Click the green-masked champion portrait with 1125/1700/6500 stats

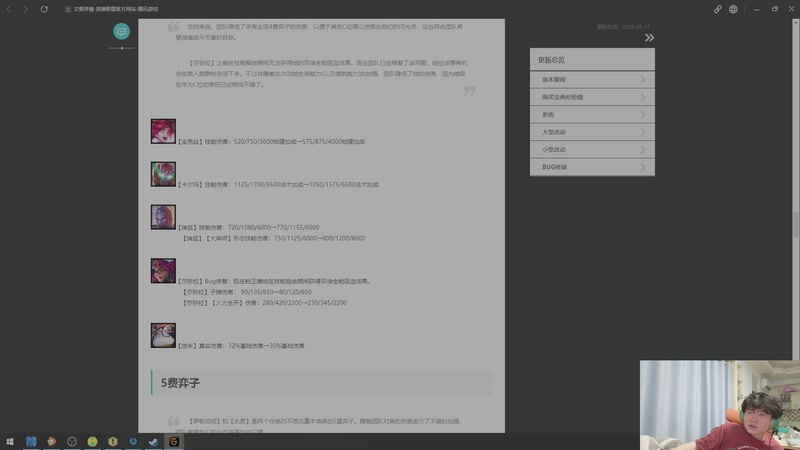point(163,174)
